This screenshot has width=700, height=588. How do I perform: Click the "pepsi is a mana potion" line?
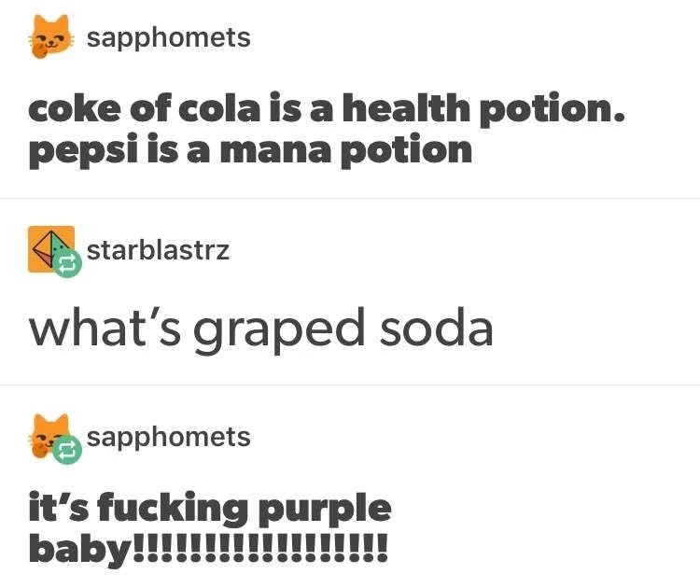[250, 151]
